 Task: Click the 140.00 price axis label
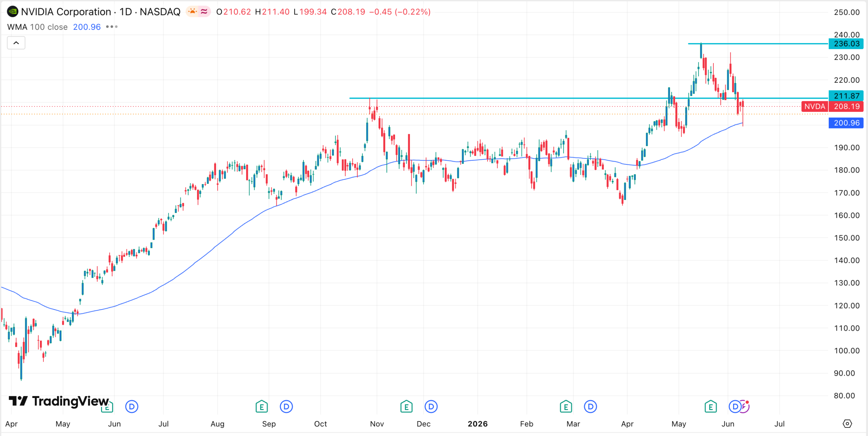tap(847, 260)
